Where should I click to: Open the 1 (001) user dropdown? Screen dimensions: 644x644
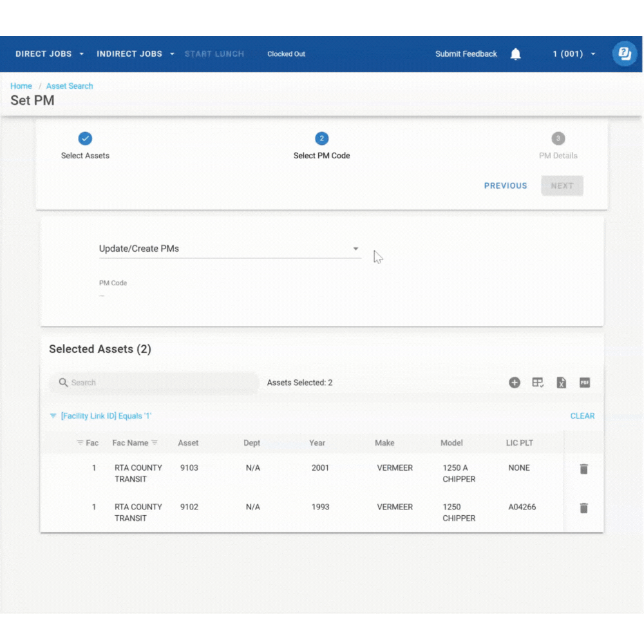pyautogui.click(x=574, y=54)
